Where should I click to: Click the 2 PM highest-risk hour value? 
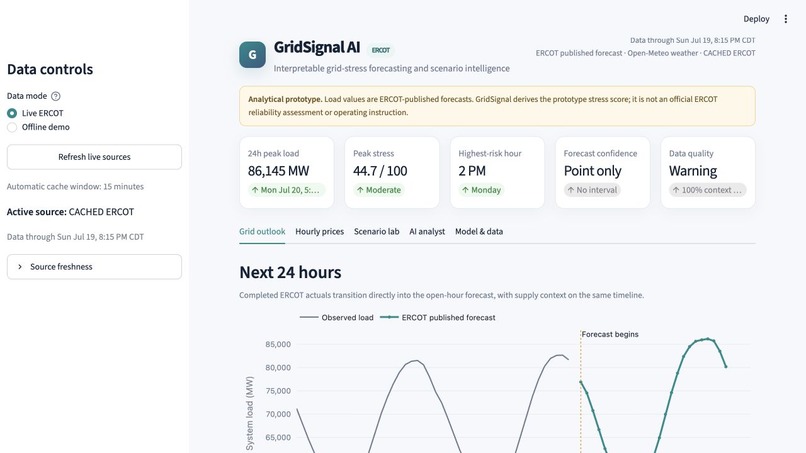[x=472, y=171]
